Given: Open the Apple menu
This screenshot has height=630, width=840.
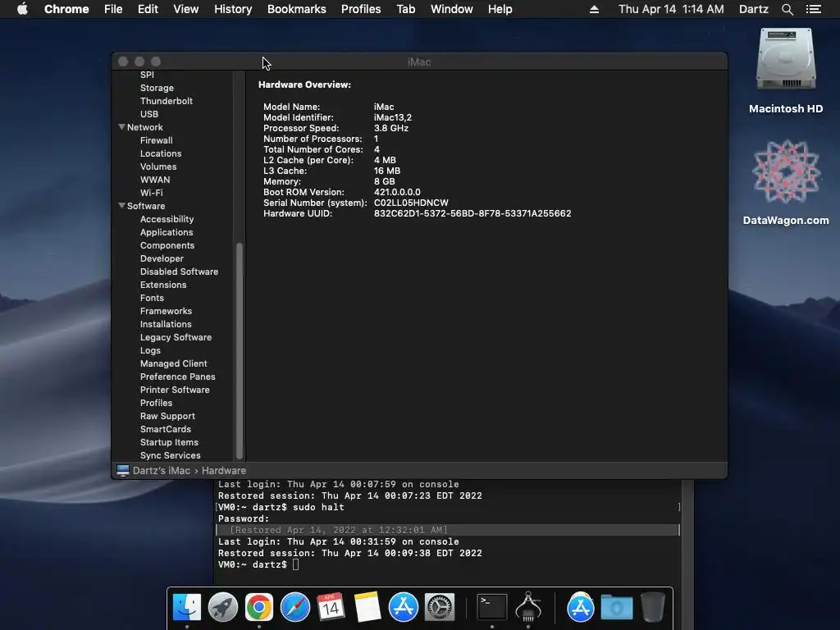Looking at the screenshot, I should click(x=22, y=9).
